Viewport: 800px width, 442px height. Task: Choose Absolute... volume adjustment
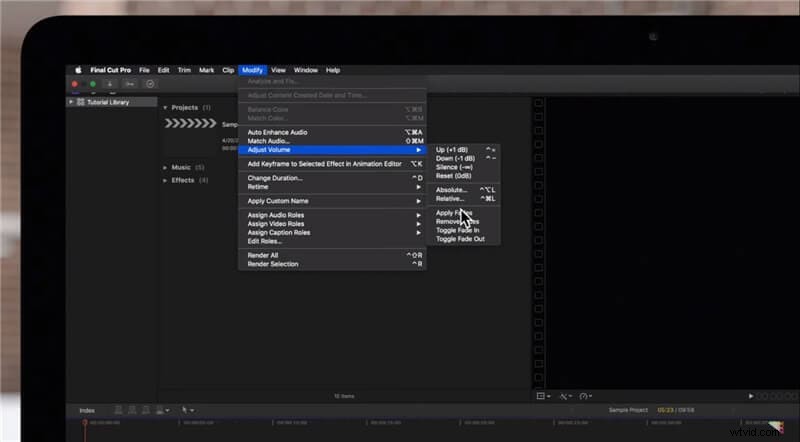pos(464,190)
